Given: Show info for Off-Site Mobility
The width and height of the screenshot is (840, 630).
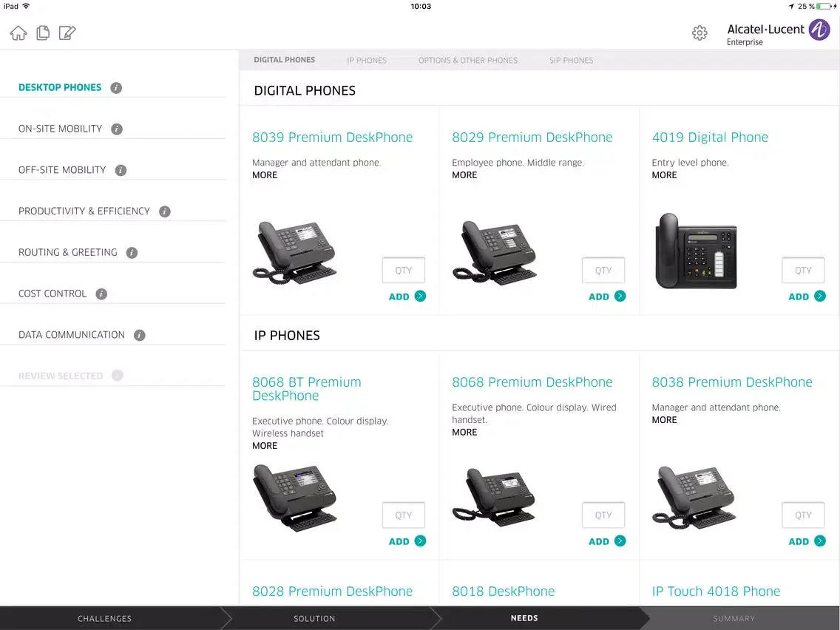Looking at the screenshot, I should pyautogui.click(x=121, y=170).
